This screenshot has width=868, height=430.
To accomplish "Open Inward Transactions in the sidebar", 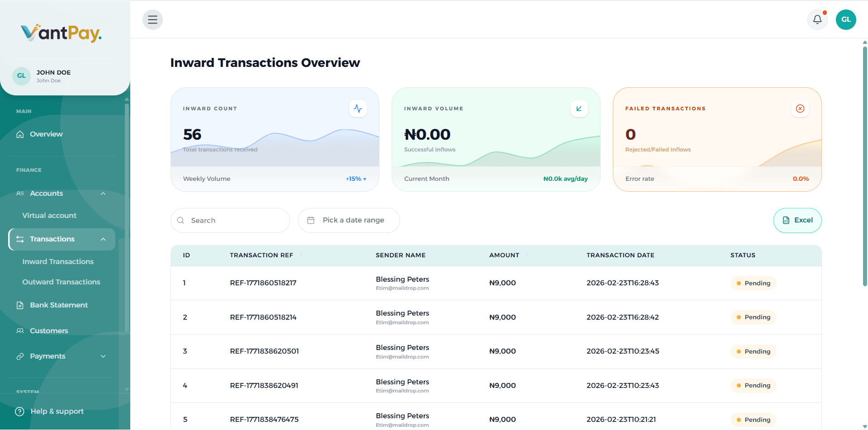I will (57, 261).
